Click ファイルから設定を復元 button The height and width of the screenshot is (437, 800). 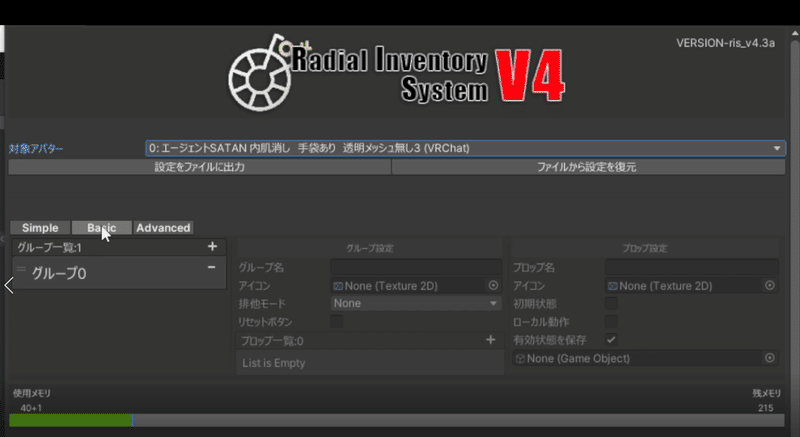tap(588, 167)
